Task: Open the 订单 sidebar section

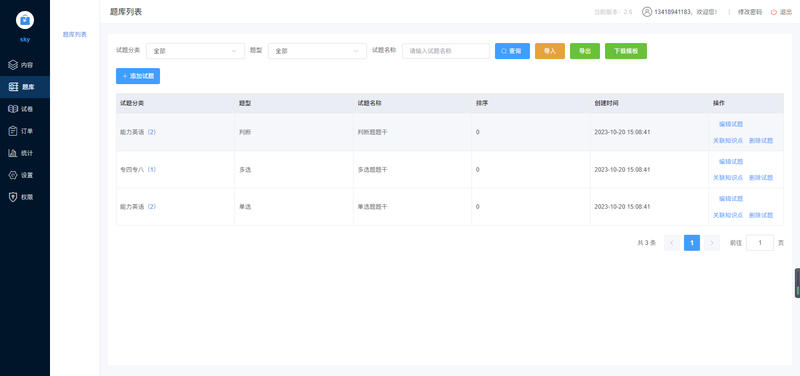Action: pos(24,131)
